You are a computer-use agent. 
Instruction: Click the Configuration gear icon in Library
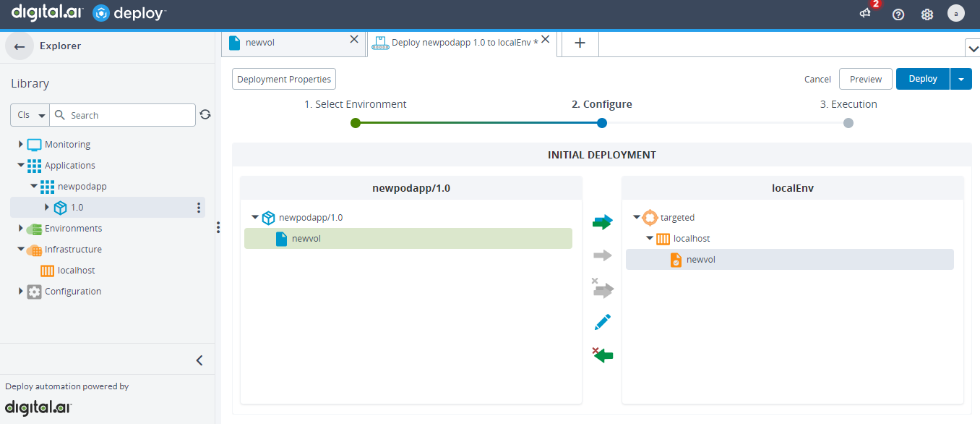tap(34, 292)
